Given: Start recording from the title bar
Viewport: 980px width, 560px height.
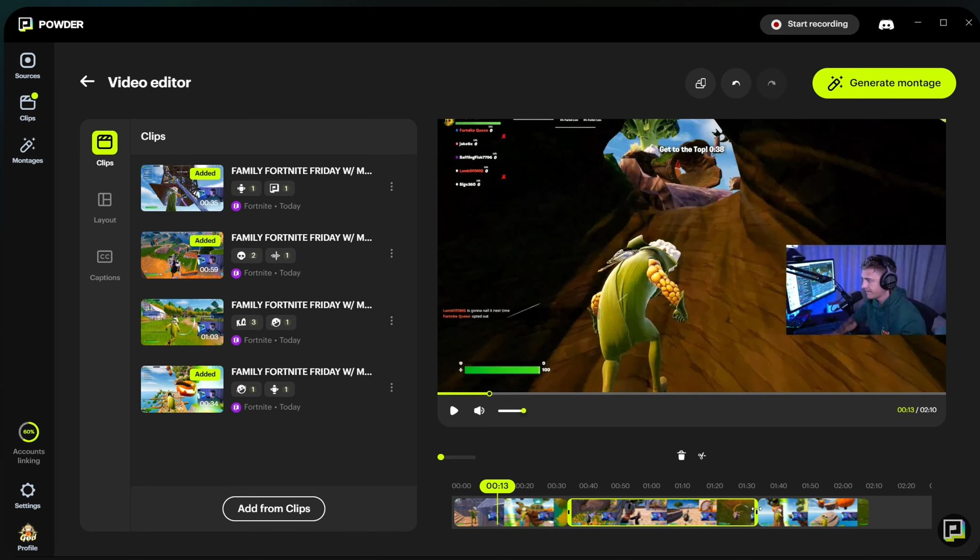Looking at the screenshot, I should pos(809,24).
